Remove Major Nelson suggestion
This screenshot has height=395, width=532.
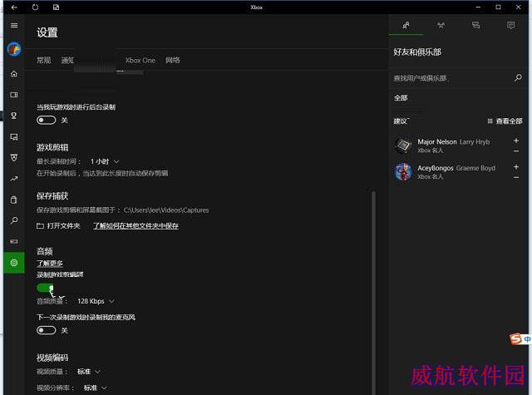click(x=516, y=151)
